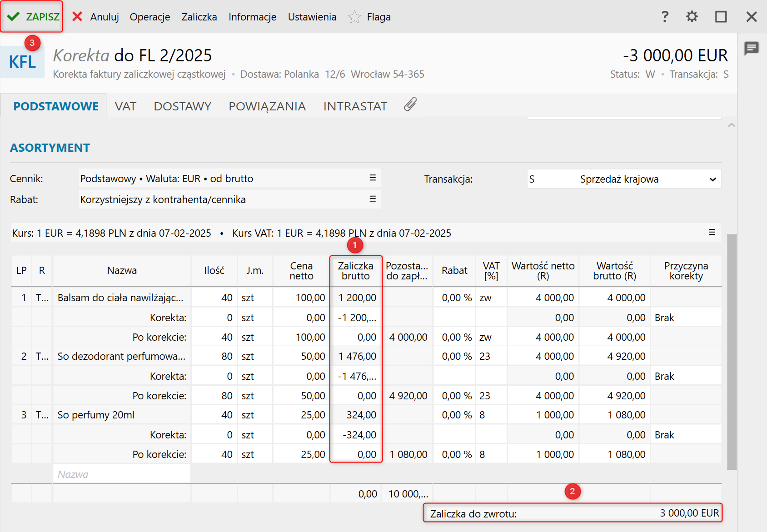Viewport: 767px width, 532px height.
Task: Open the Operacje menu
Action: [x=150, y=17]
